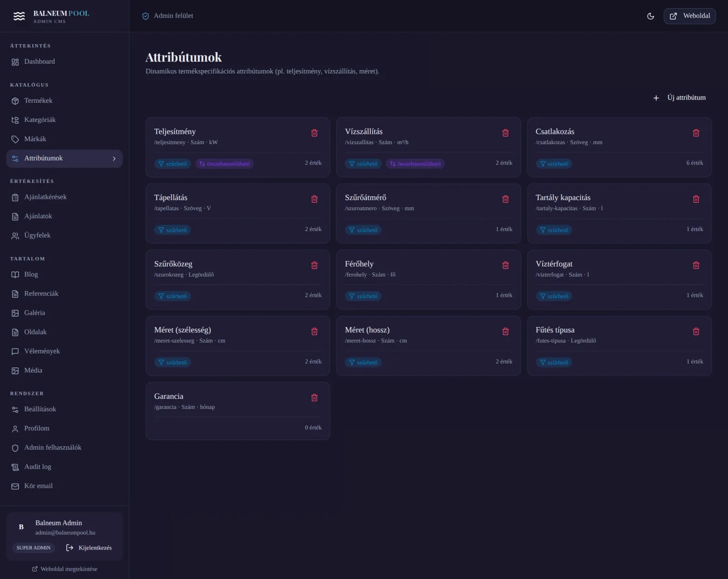Click the Férőhely card title
Viewport: 728px width, 579px height.
[359, 264]
